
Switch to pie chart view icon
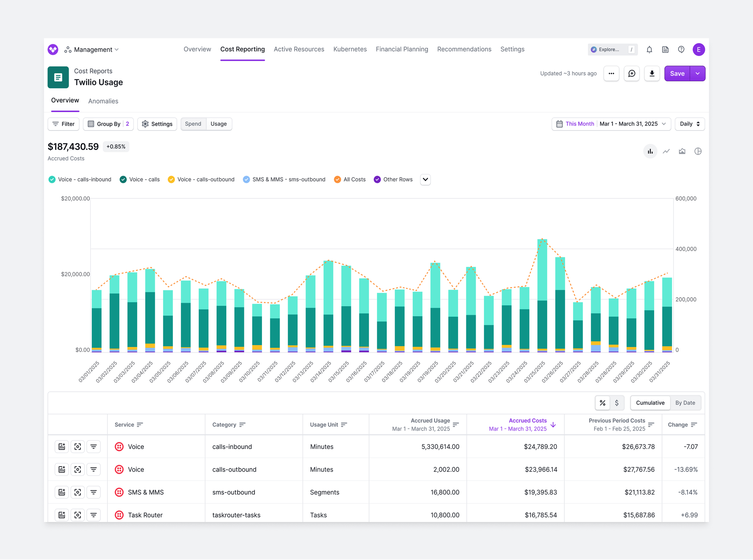pyautogui.click(x=698, y=151)
